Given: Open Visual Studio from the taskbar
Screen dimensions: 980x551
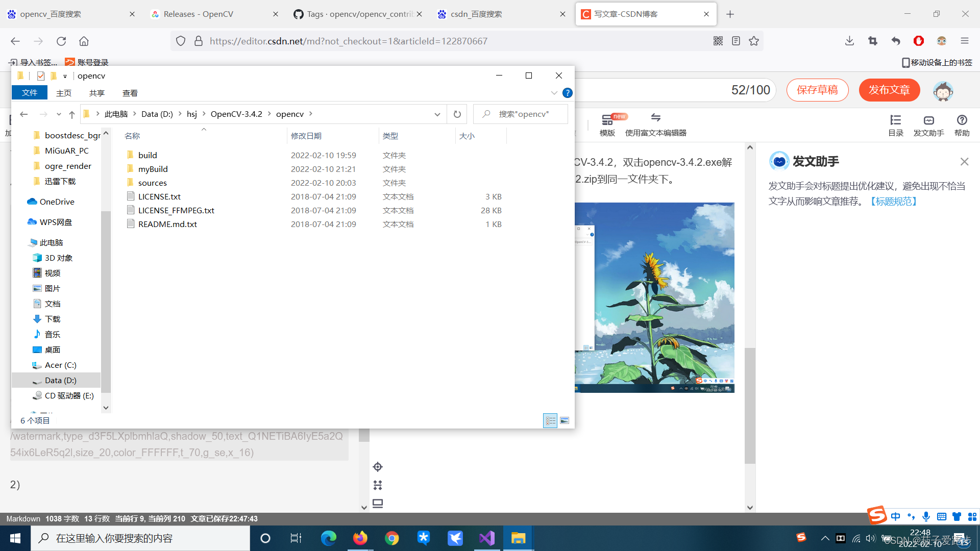Looking at the screenshot, I should pyautogui.click(x=487, y=538).
